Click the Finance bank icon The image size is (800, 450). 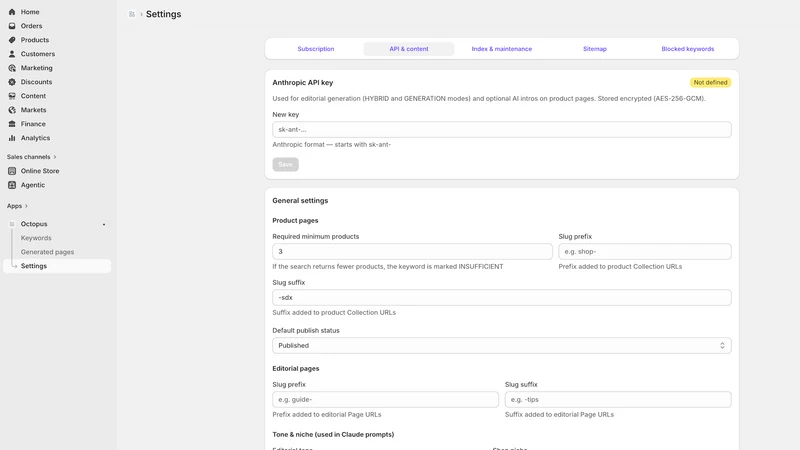[12, 124]
